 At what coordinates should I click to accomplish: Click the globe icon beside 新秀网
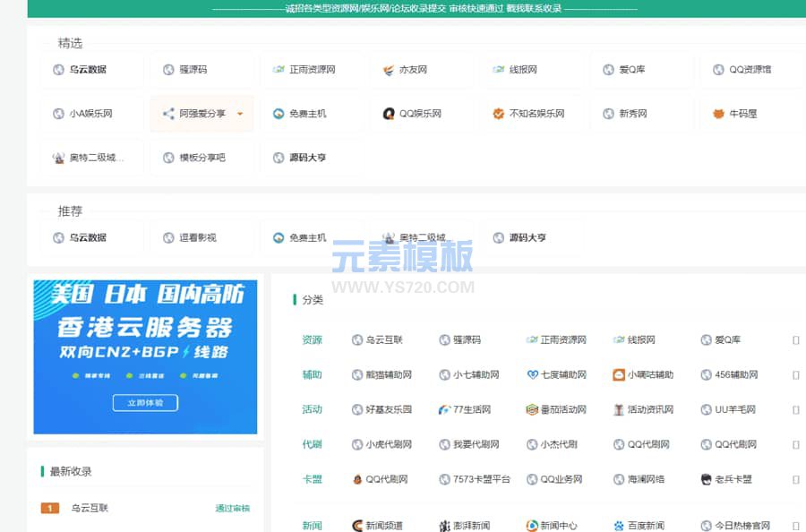(609, 114)
